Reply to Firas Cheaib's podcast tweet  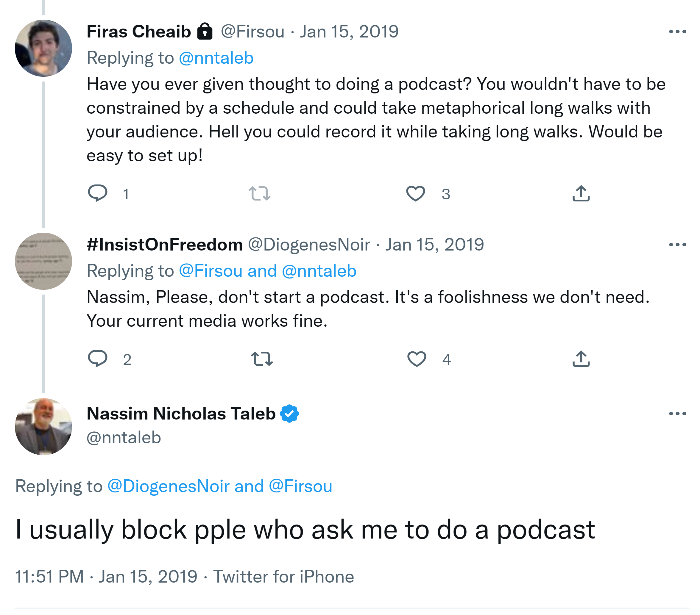[x=98, y=193]
